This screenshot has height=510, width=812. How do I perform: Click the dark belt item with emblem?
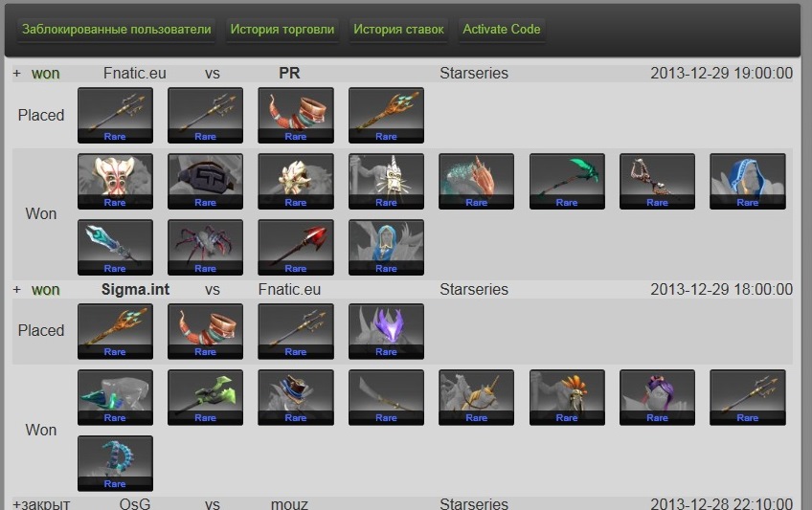206,182
